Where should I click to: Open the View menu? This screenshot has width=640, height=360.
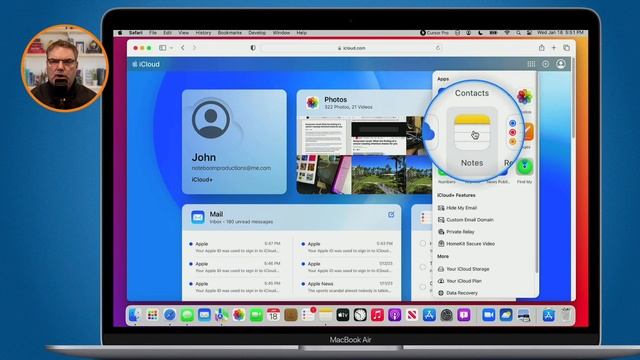click(x=183, y=33)
